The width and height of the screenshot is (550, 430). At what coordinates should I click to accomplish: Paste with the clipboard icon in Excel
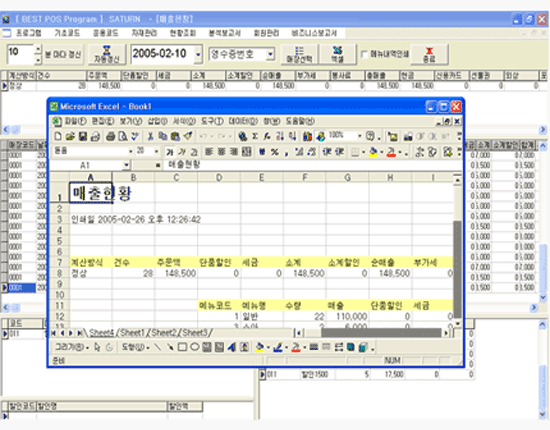175,136
